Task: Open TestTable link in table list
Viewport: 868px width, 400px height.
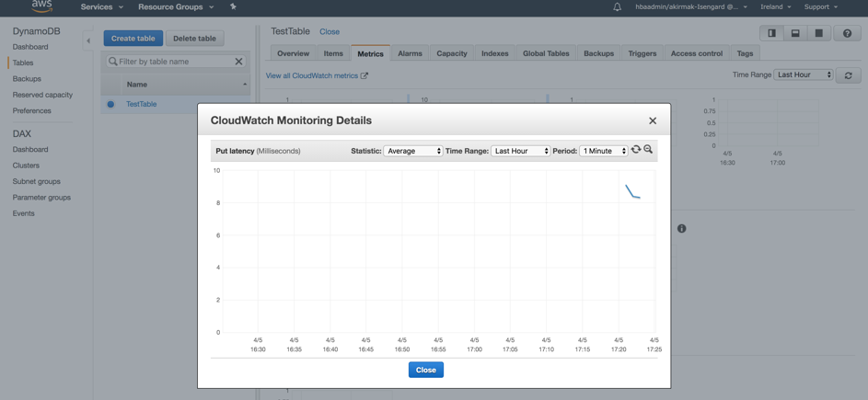Action: coord(141,104)
